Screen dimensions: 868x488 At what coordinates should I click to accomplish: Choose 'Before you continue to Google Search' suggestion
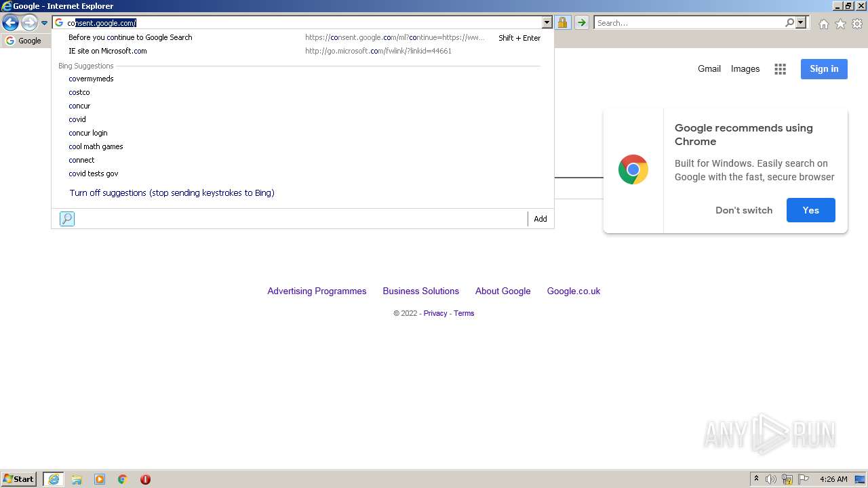302,37
